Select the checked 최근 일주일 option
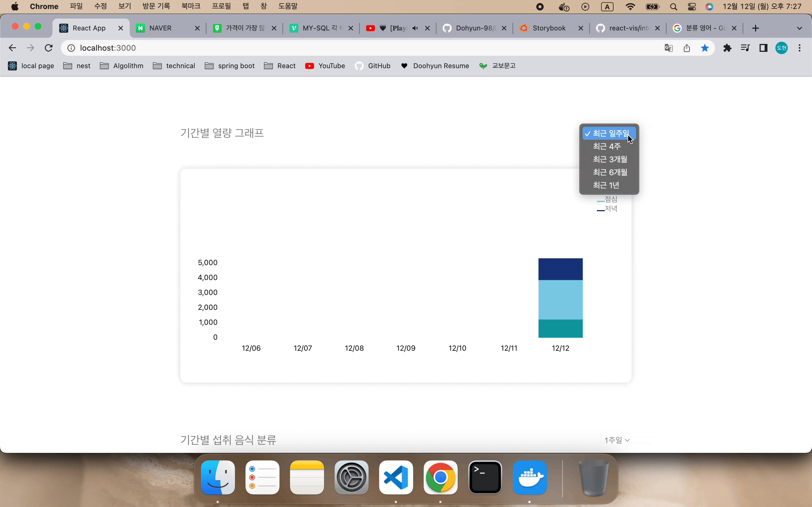This screenshot has height=507, width=812. tap(609, 134)
